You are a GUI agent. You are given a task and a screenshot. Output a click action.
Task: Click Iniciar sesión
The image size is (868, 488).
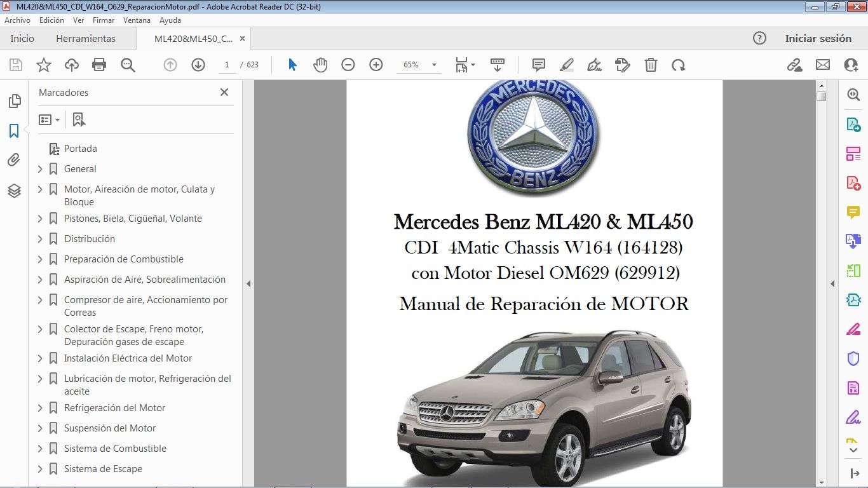tap(818, 38)
